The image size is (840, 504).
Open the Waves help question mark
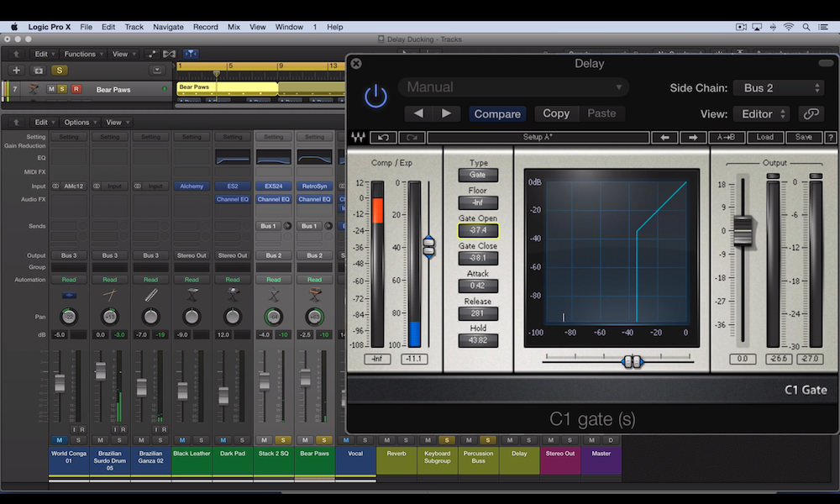[831, 138]
